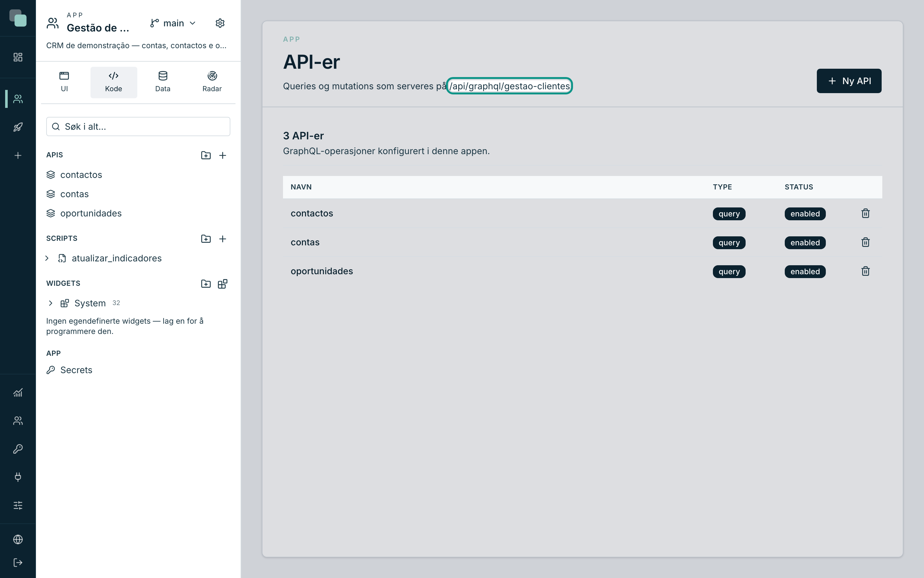Click enabled badge in contas row
Image resolution: width=924 pixels, height=578 pixels.
805,243
